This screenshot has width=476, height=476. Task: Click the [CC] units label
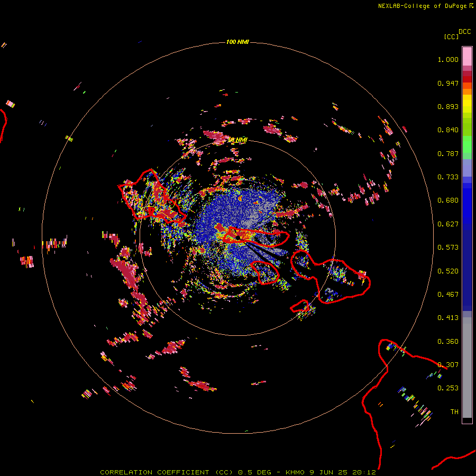point(451,36)
